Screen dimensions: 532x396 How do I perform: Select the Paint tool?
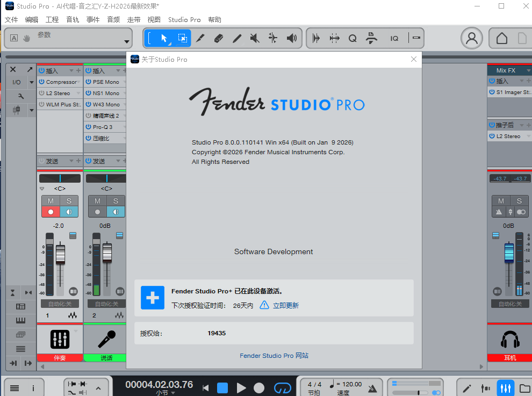[237, 38]
